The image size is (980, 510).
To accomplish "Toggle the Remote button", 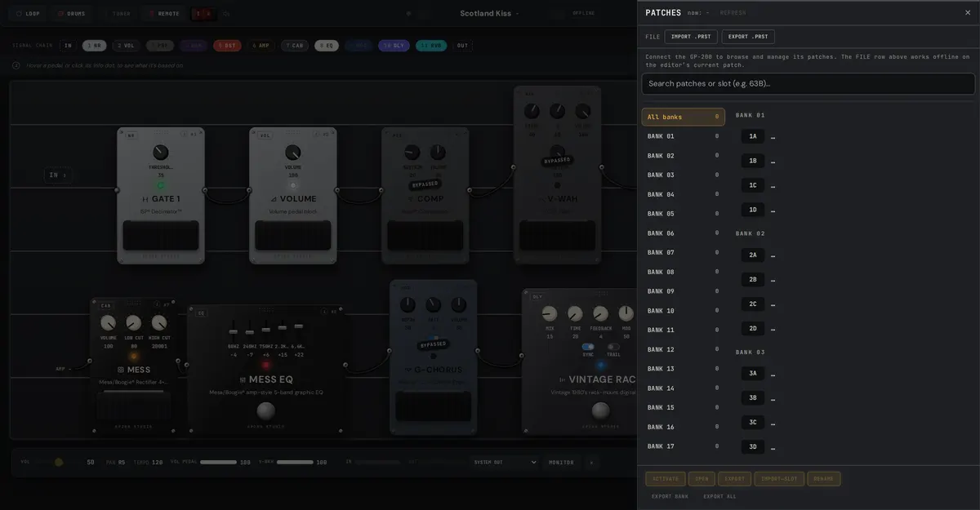I will click(x=163, y=13).
